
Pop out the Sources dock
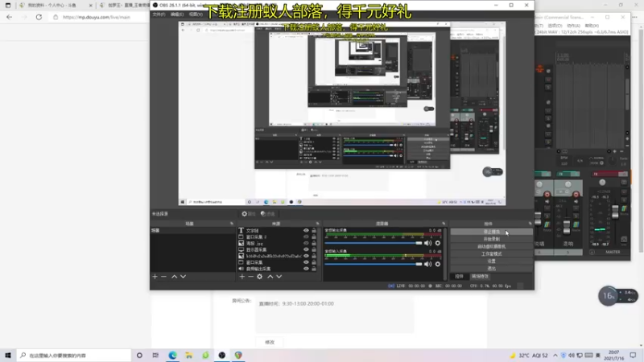pyautogui.click(x=317, y=224)
